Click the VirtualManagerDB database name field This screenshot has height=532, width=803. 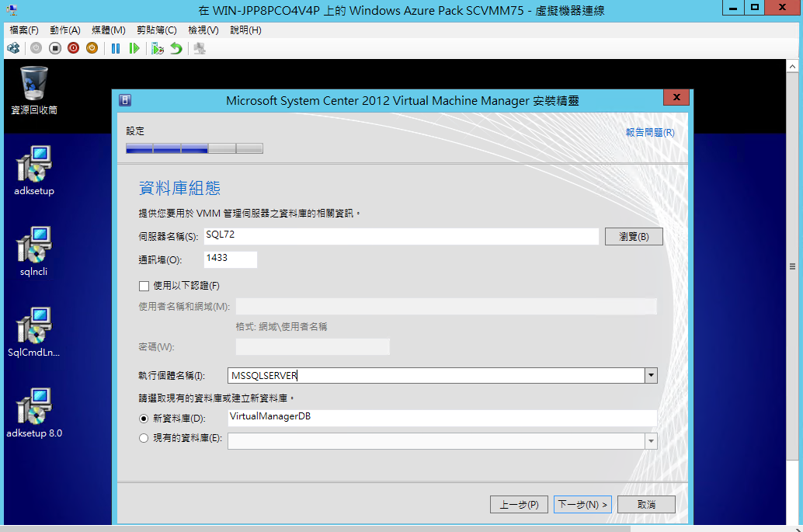[443, 417]
